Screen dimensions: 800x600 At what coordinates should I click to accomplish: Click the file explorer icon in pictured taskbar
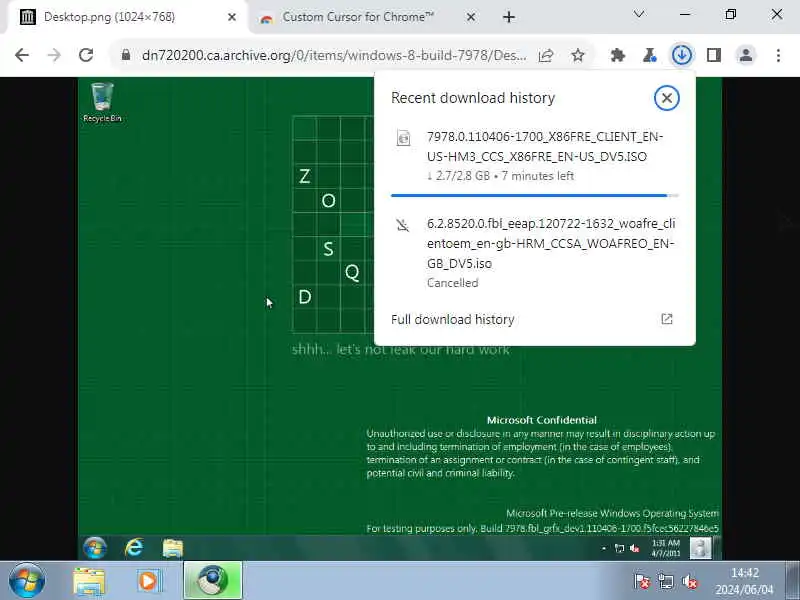[x=172, y=548]
